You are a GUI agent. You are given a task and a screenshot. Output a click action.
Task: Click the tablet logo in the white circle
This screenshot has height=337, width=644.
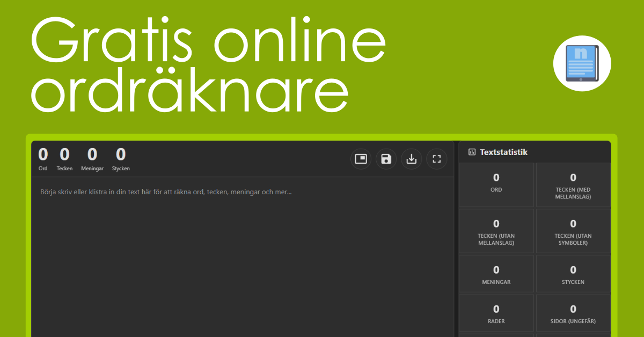(582, 63)
